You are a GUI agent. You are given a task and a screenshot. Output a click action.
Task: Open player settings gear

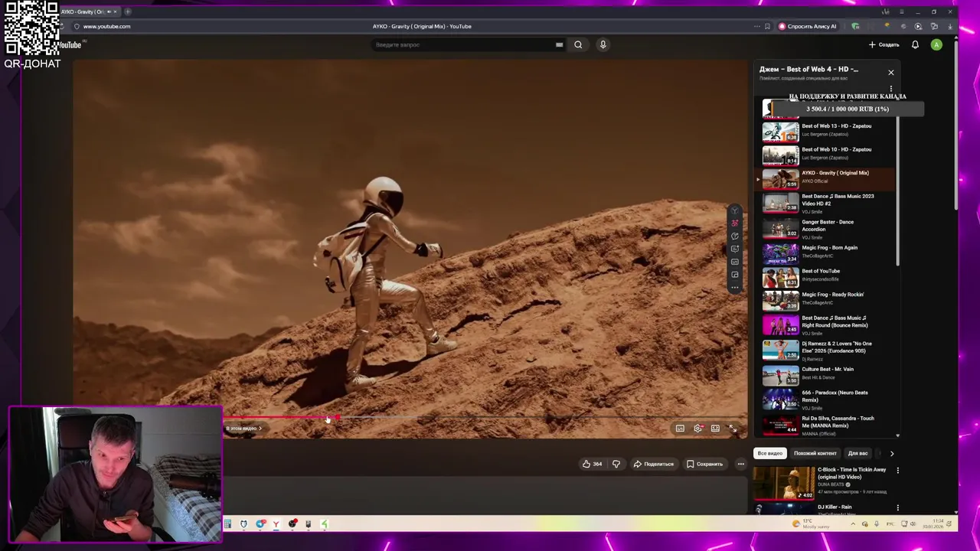click(x=697, y=429)
